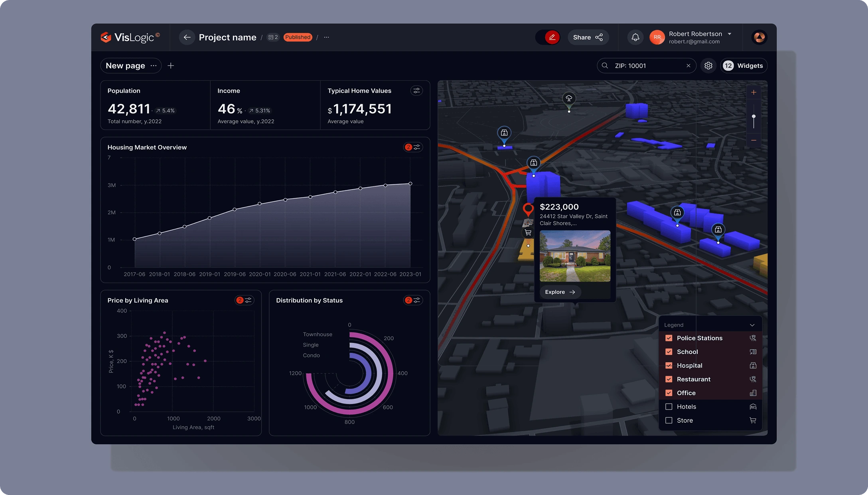Click the Townhouse label in donut chart

coord(318,335)
